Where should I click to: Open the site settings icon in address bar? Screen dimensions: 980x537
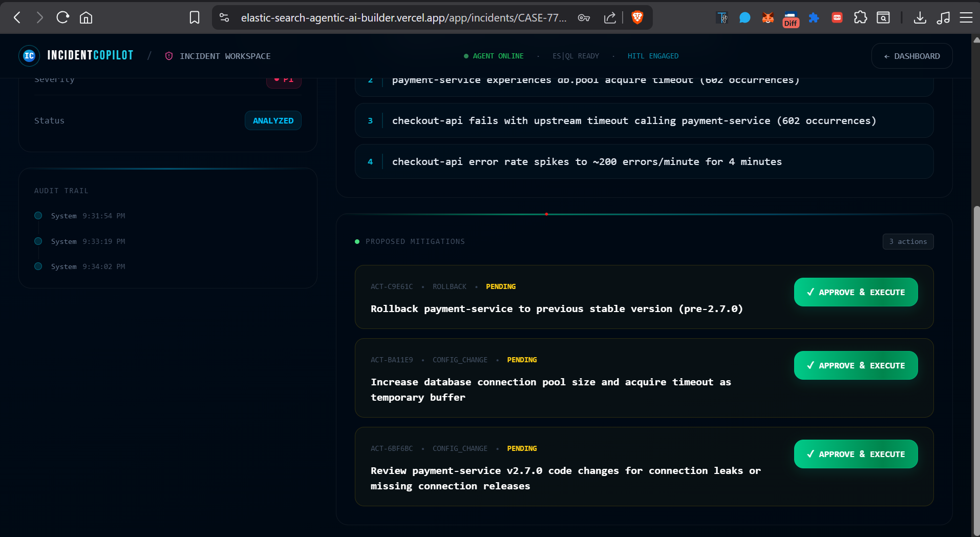pos(224,17)
